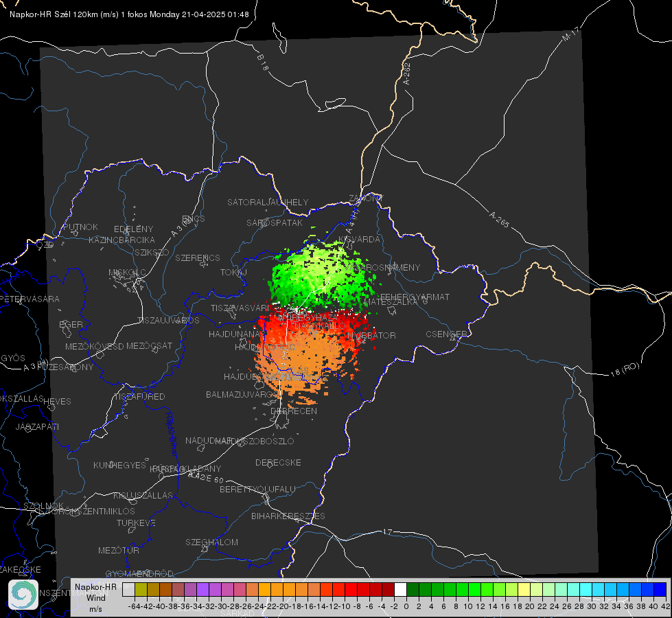Click the DERECSKE town label
672x618 pixels.
[x=278, y=463]
